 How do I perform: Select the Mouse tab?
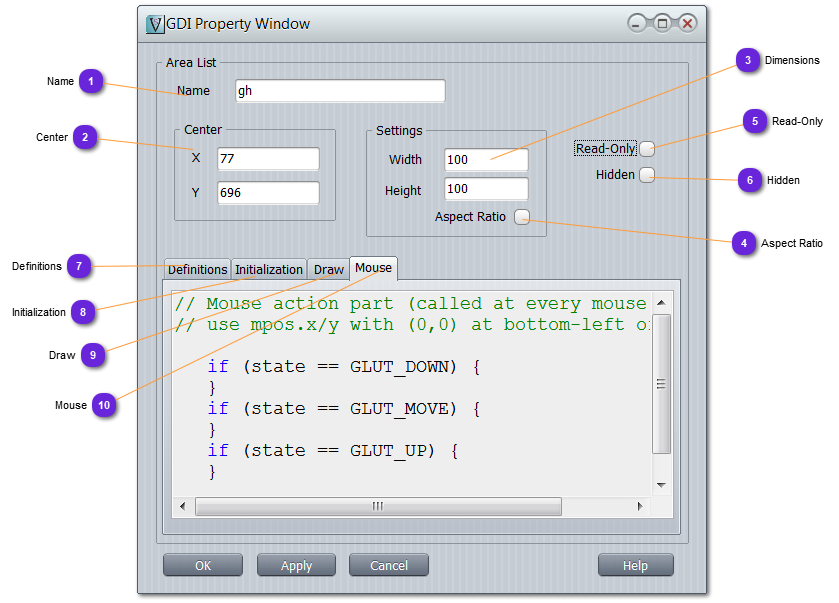(373, 268)
